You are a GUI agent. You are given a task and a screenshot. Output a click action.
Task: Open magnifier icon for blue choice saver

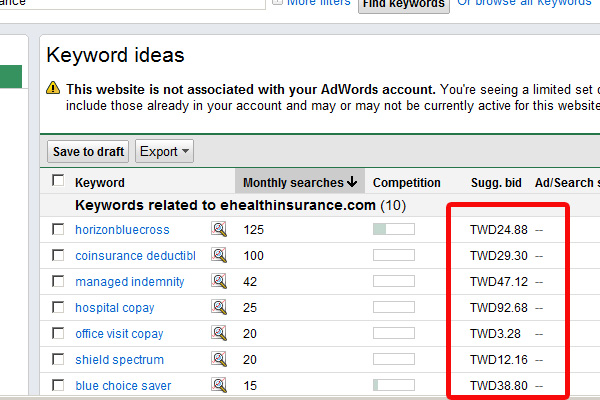point(219,385)
